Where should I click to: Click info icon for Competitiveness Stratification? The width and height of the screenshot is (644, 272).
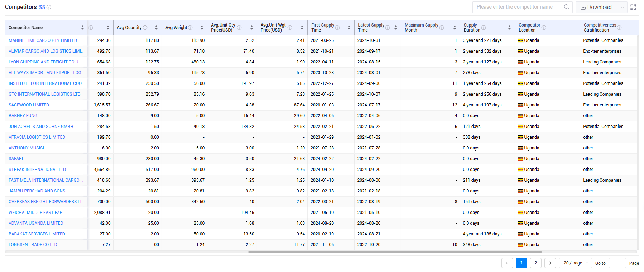click(x=619, y=28)
